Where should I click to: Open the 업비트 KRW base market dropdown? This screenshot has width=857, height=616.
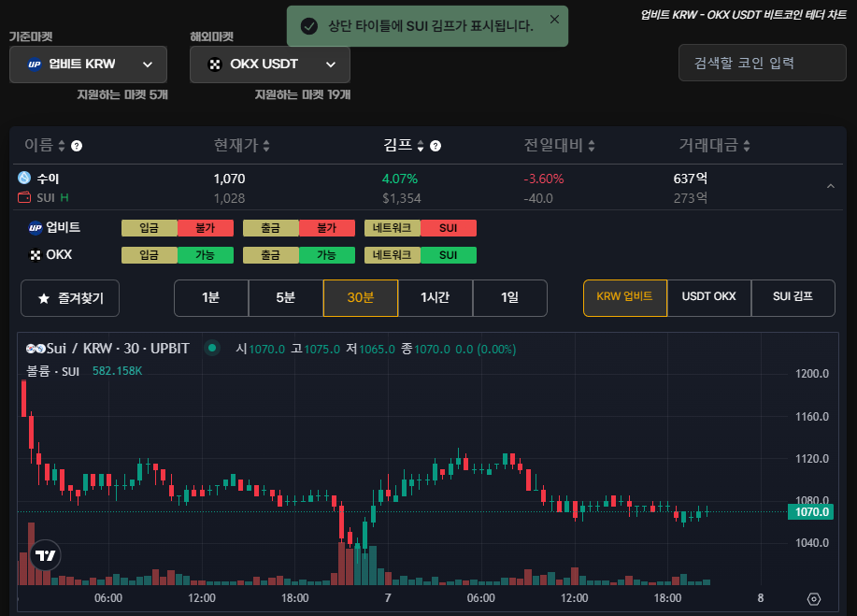[x=87, y=64]
